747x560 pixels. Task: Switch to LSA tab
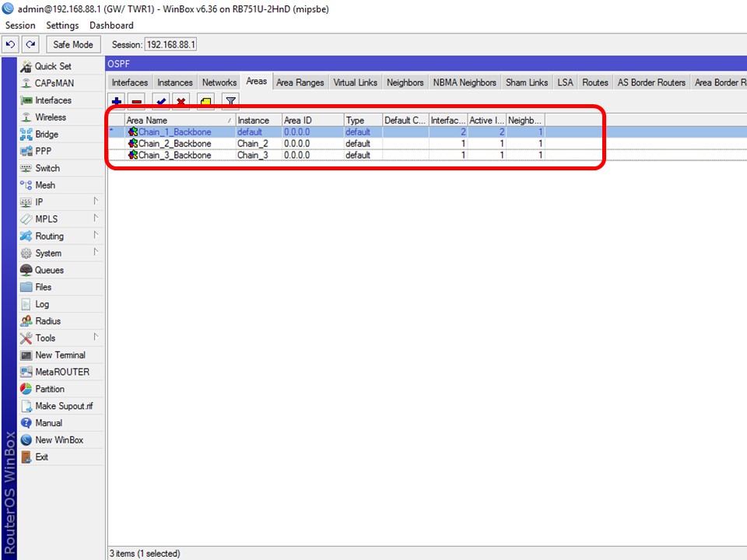(x=565, y=82)
